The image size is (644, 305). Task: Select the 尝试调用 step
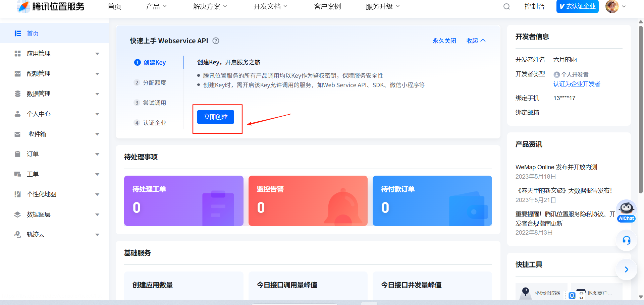[x=150, y=103]
